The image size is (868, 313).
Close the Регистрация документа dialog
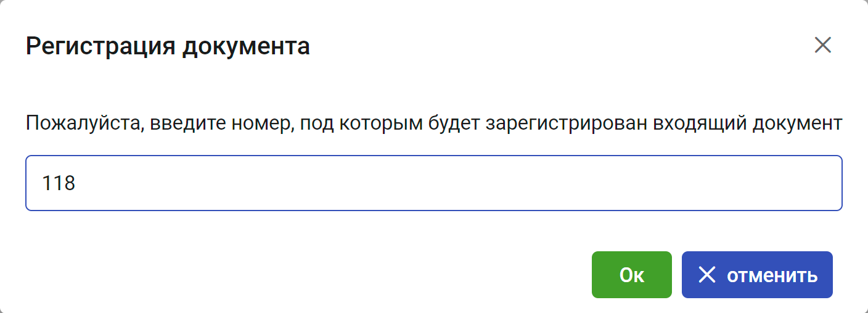822,45
